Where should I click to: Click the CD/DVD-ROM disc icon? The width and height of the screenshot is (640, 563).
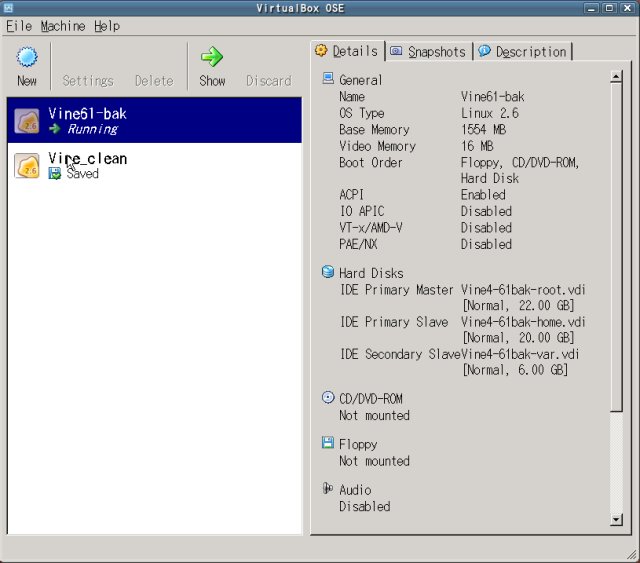pos(328,397)
